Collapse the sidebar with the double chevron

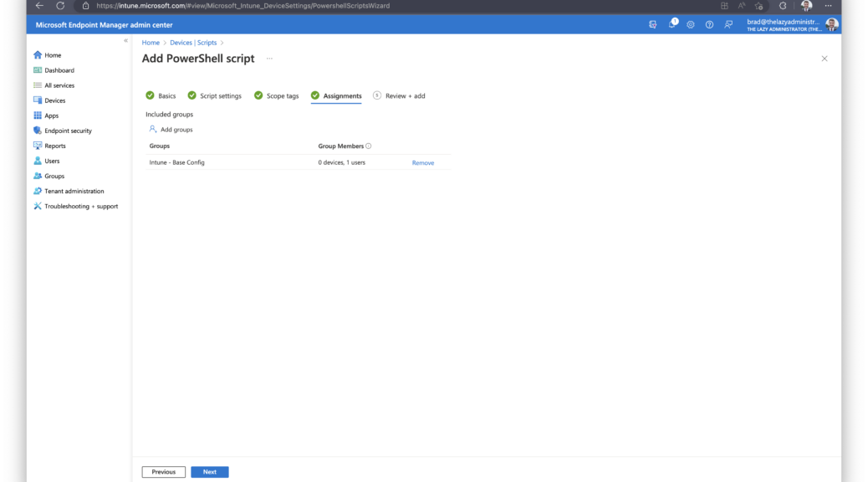tap(125, 40)
